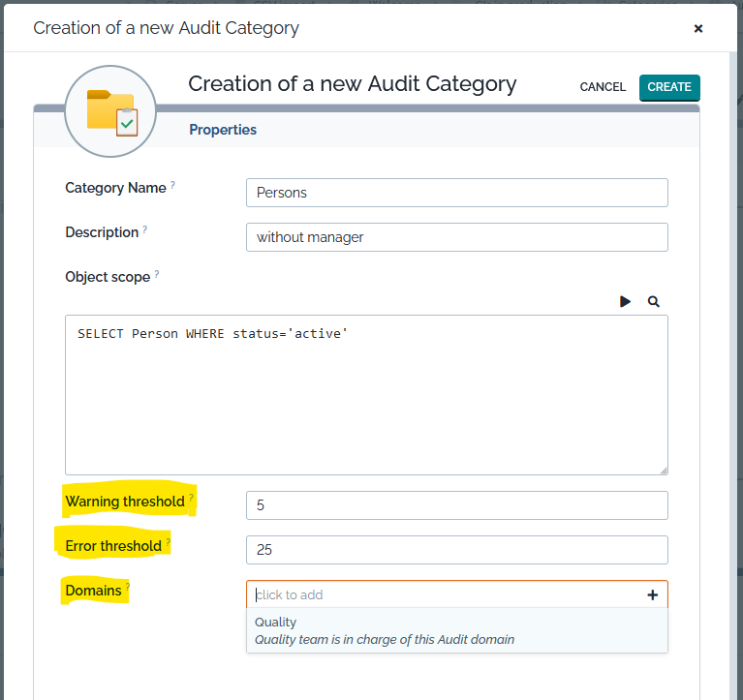
Task: Click the magnifier icon above Object scope
Action: [654, 302]
